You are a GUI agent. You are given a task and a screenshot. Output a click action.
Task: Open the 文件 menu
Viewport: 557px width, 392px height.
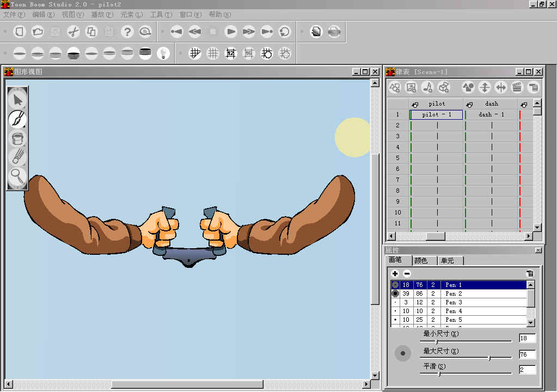(14, 15)
